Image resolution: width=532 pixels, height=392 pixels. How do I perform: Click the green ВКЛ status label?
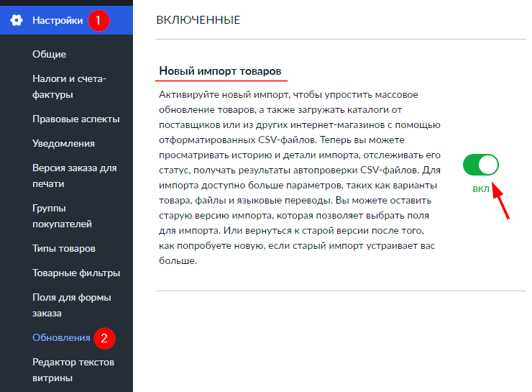481,189
